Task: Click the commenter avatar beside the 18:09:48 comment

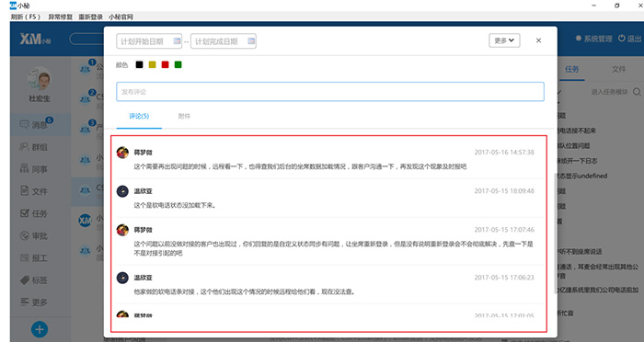Action: click(x=122, y=191)
